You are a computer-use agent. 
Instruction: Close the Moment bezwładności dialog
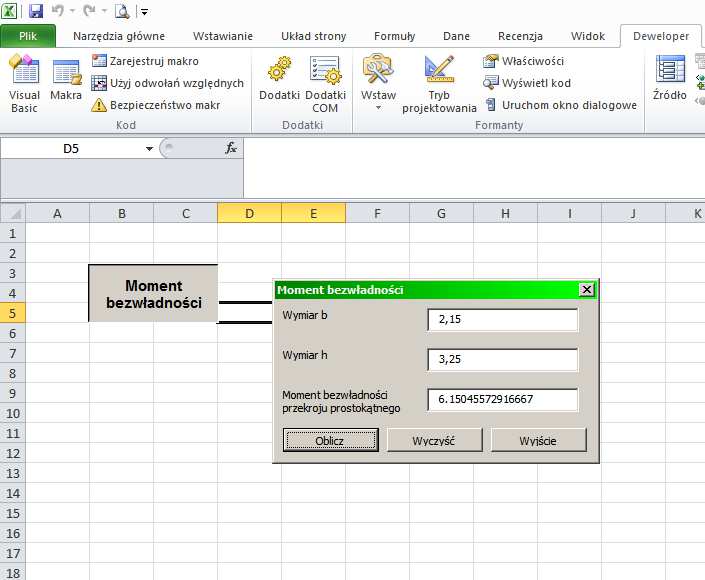[587, 290]
